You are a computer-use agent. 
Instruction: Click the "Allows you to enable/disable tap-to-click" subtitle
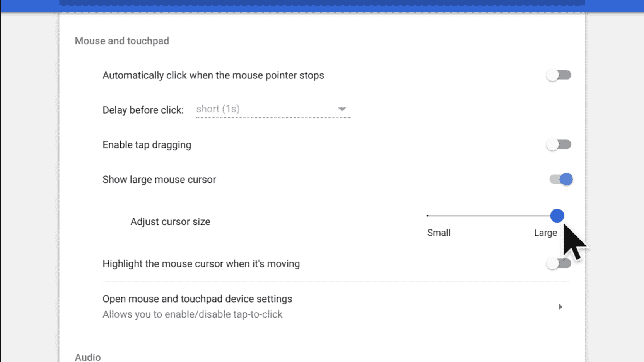[192, 314]
